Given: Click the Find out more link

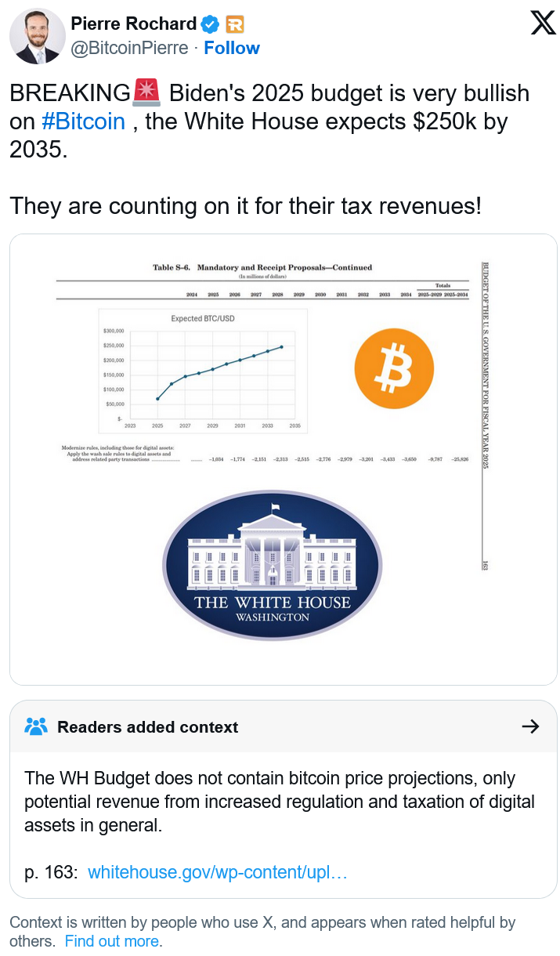Looking at the screenshot, I should tap(112, 941).
